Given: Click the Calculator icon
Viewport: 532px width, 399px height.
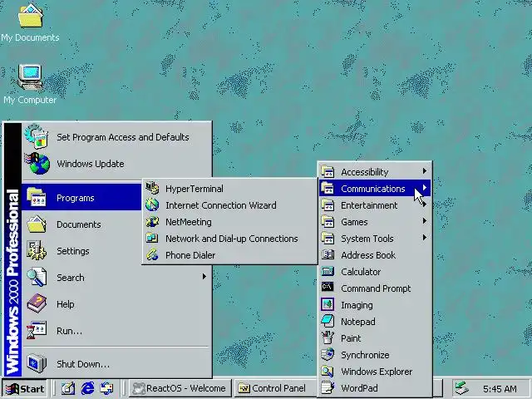Looking at the screenshot, I should click(328, 271).
